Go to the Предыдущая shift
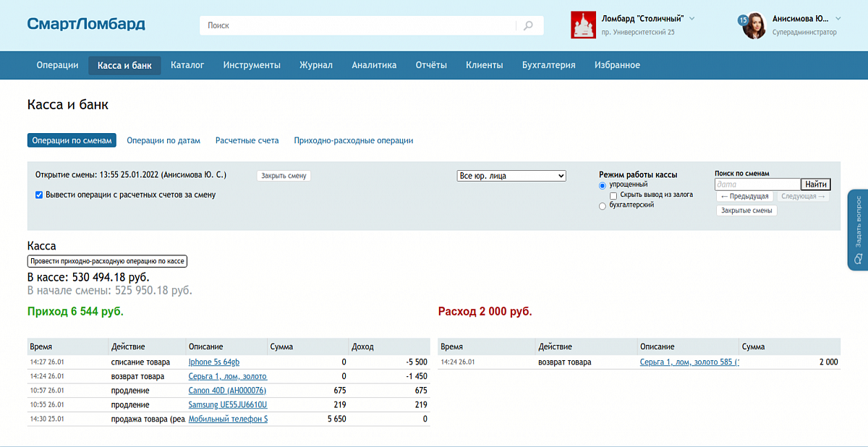 (744, 197)
